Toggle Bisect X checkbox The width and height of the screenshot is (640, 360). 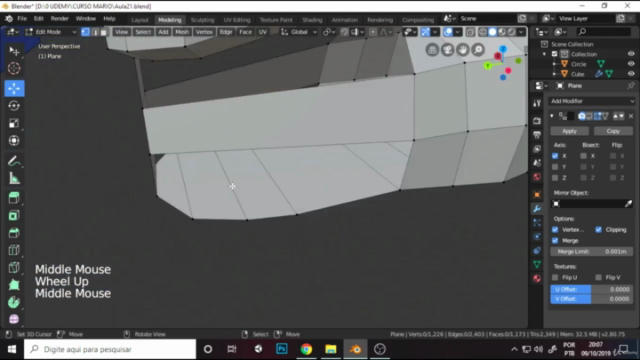(584, 156)
